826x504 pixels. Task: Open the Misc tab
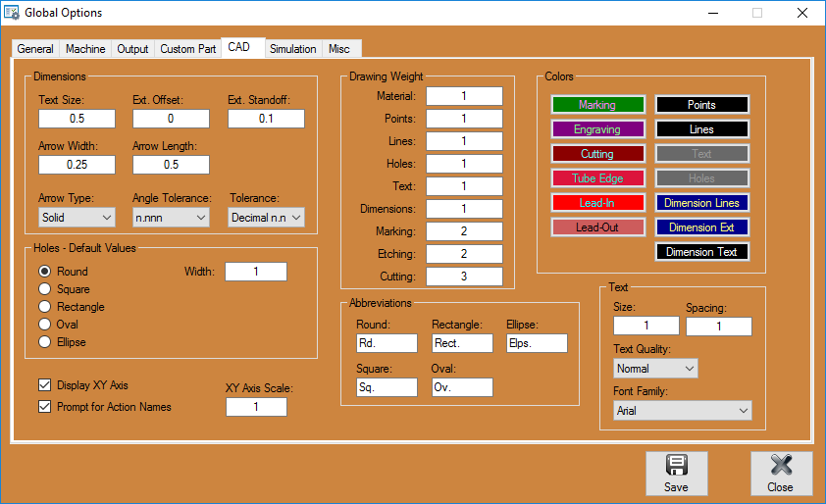pyautogui.click(x=341, y=49)
